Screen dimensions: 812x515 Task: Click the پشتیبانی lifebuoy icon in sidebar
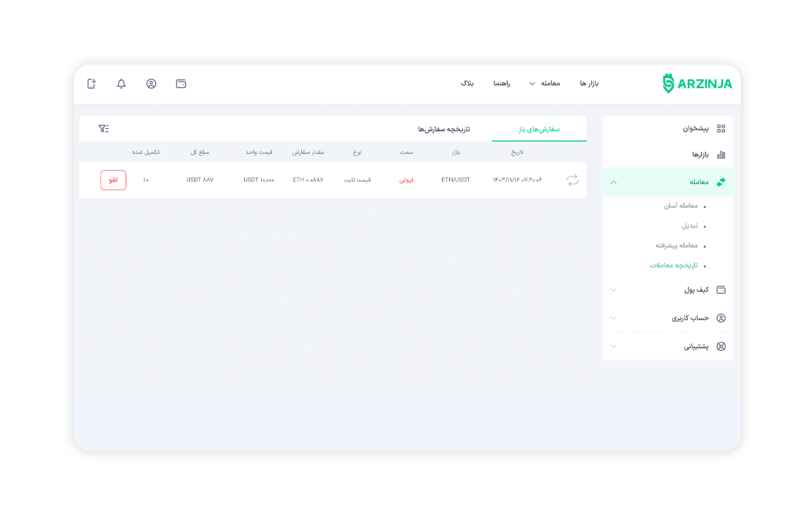tap(721, 346)
